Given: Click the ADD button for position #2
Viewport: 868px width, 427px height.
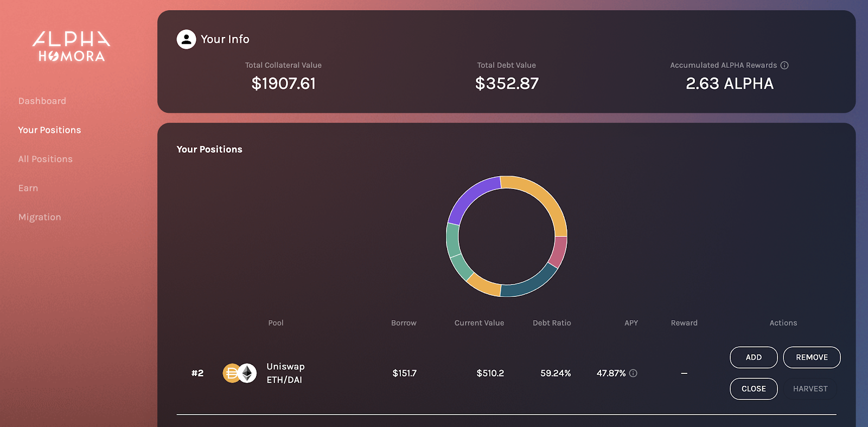Looking at the screenshot, I should tap(754, 357).
